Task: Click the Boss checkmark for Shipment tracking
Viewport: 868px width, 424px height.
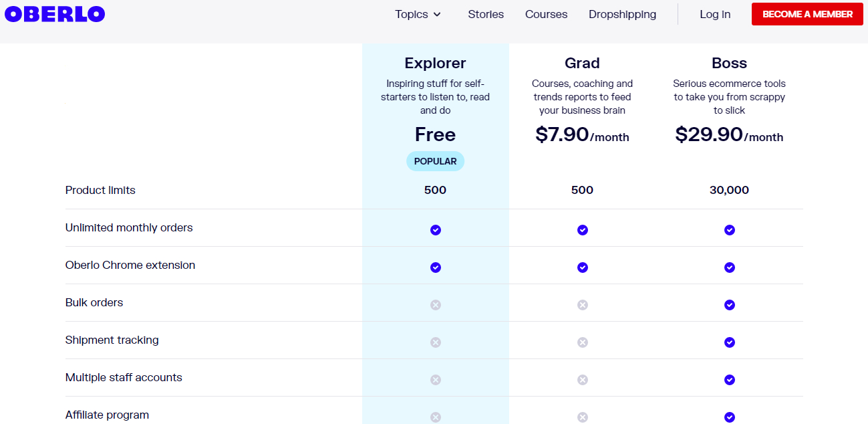Action: coord(729,342)
